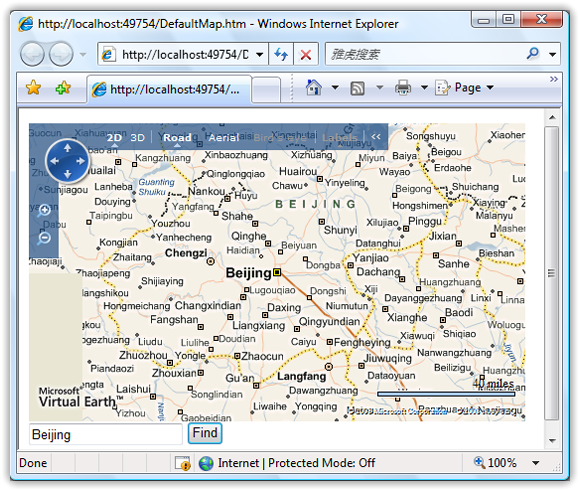Open the search provider dropdown arrow
The height and width of the screenshot is (491, 580).
click(x=553, y=55)
